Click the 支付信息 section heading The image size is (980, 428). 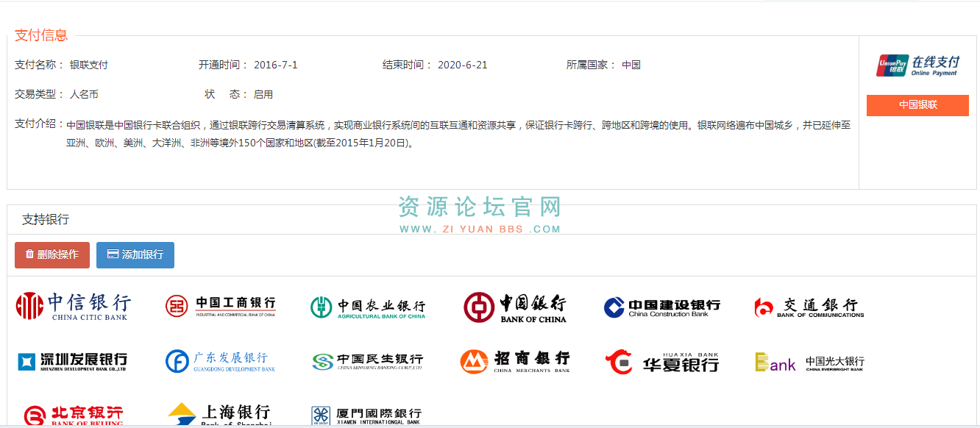click(x=41, y=35)
